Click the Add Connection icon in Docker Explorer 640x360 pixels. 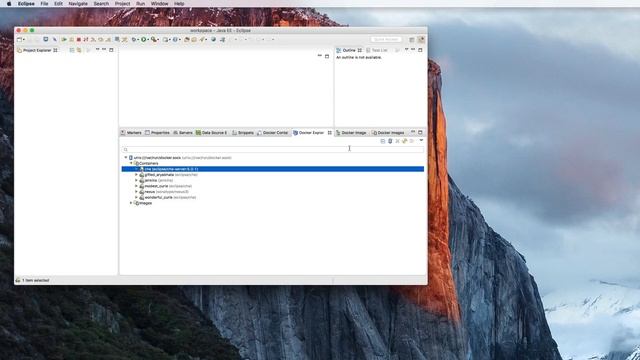tap(390, 141)
